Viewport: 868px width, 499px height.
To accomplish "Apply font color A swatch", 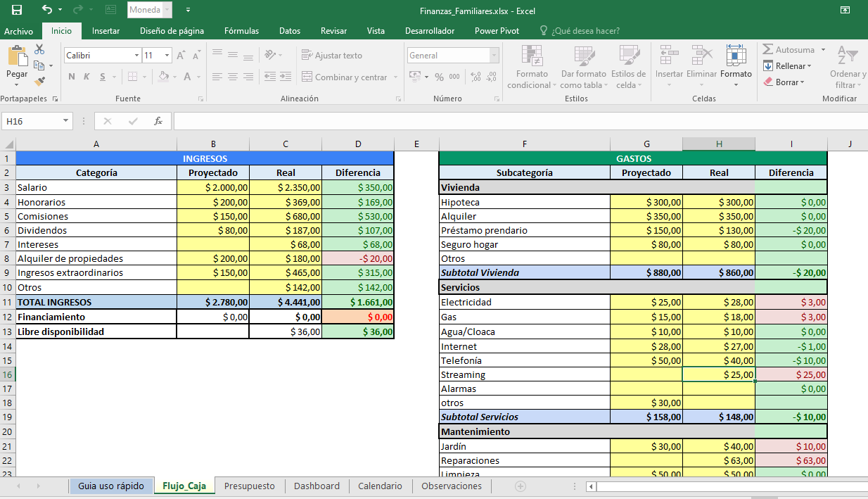I will tap(188, 77).
